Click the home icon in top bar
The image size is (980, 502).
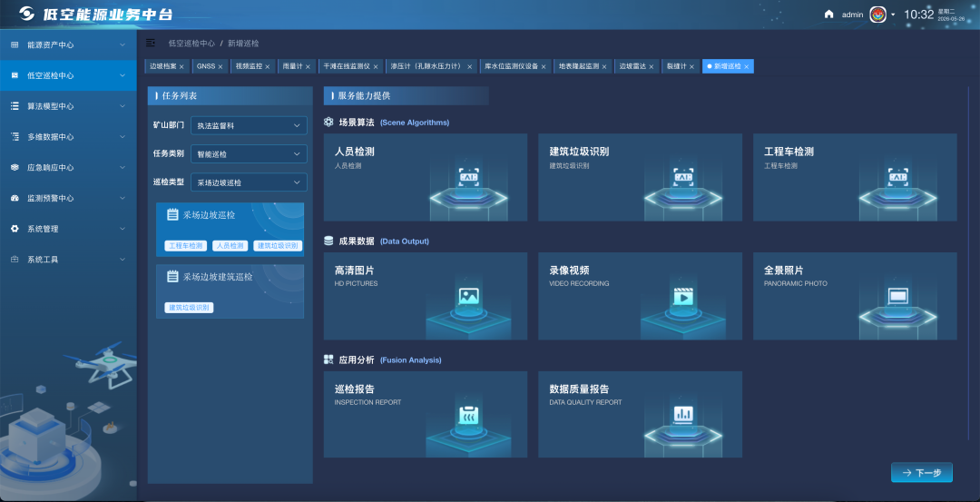pyautogui.click(x=828, y=15)
